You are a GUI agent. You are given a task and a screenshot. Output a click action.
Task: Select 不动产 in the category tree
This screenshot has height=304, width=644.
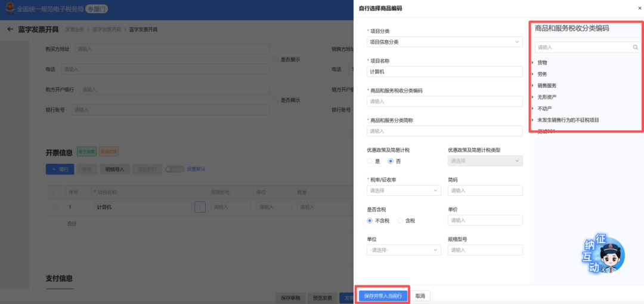point(544,108)
